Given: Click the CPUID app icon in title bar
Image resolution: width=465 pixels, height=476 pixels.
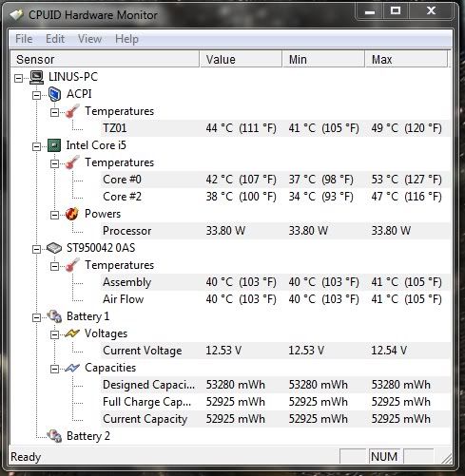Looking at the screenshot, I should click(17, 14).
